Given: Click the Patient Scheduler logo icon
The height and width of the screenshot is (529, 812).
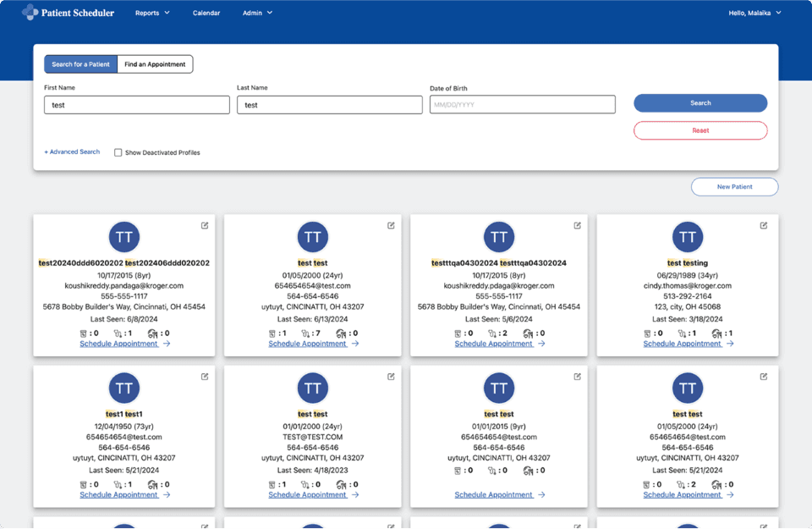Looking at the screenshot, I should tap(30, 13).
